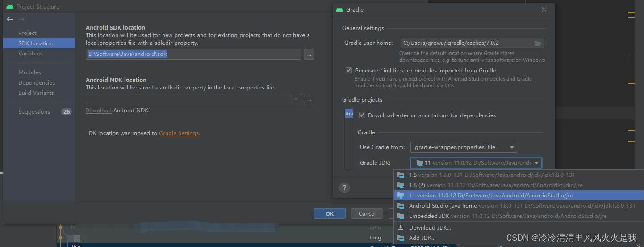This screenshot has width=644, height=247.
Task: Browse for Android NDK location
Action: click(309, 99)
